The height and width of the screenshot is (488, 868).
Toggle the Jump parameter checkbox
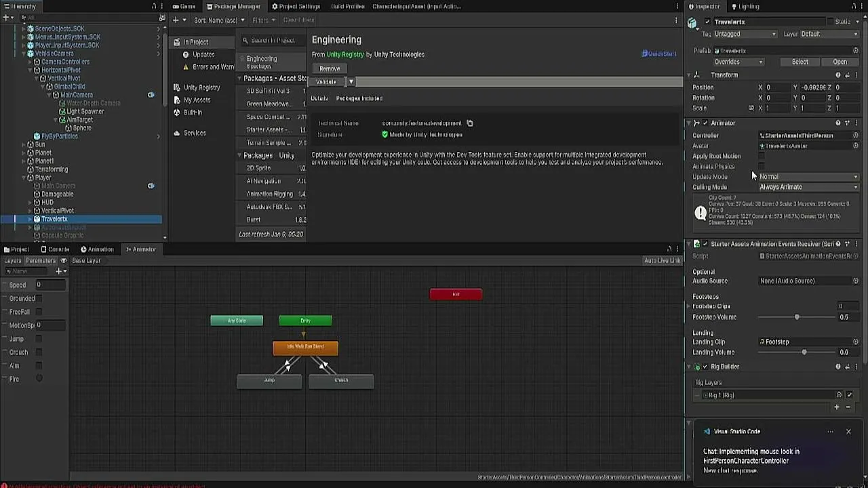[x=39, y=339]
